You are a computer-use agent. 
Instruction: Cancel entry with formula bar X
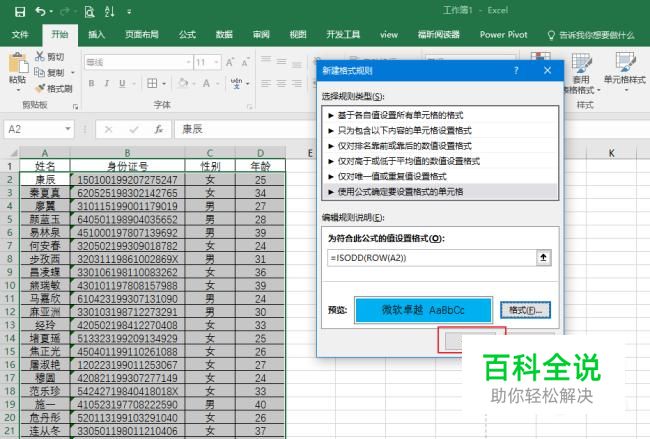(x=108, y=130)
